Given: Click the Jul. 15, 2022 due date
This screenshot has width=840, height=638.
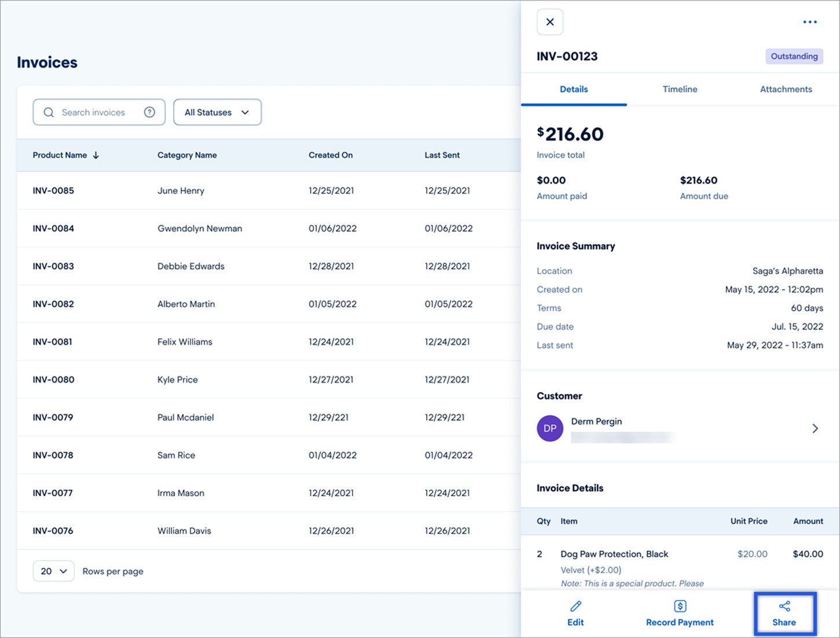Looking at the screenshot, I should 797,327.
